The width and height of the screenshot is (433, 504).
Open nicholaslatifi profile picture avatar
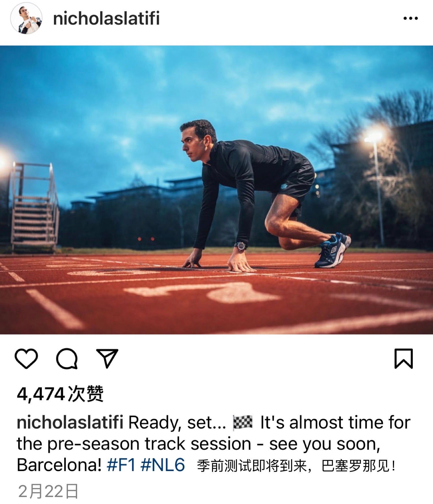pos(27,18)
